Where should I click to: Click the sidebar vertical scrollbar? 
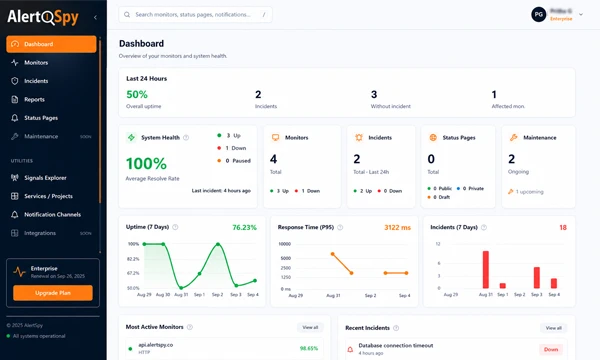tap(100, 121)
